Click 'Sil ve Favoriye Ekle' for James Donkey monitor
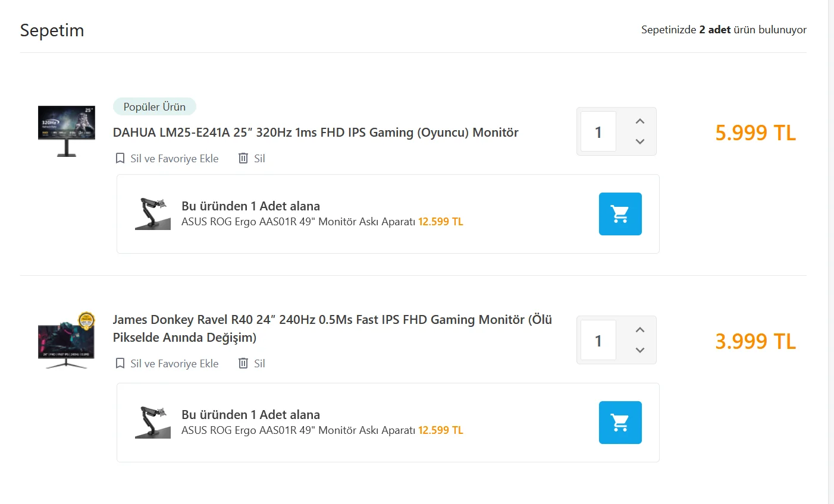Viewport: 834px width, 504px height. [174, 364]
